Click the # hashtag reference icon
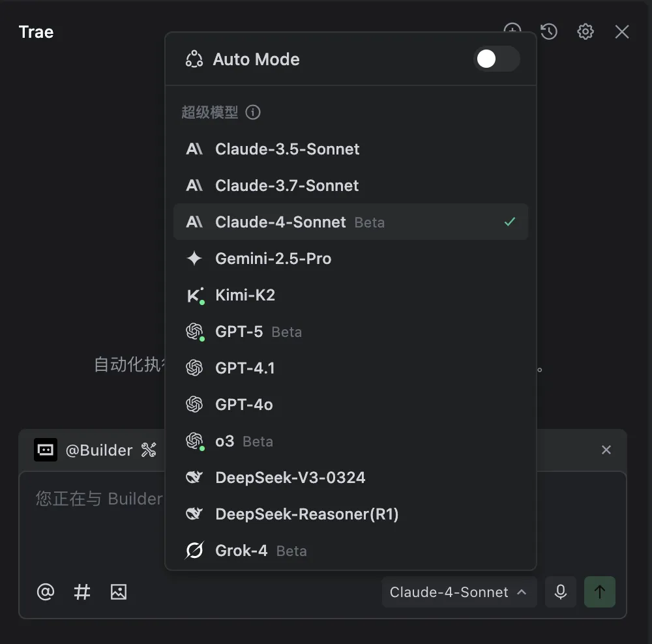Image resolution: width=652 pixels, height=644 pixels. click(x=81, y=592)
